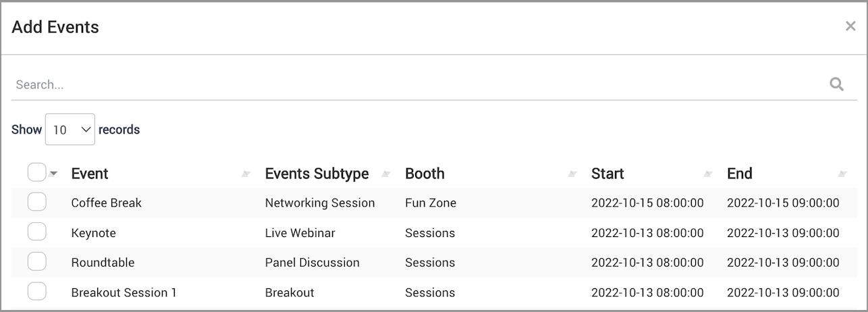The width and height of the screenshot is (868, 312).
Task: Sort by the Start column icon
Action: pyautogui.click(x=708, y=174)
